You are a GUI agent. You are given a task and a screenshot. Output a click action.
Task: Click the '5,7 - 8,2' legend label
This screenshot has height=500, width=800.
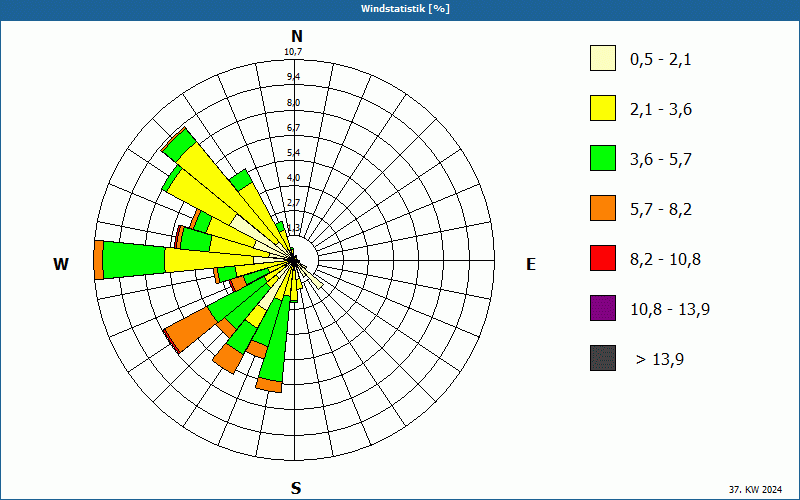(661, 210)
